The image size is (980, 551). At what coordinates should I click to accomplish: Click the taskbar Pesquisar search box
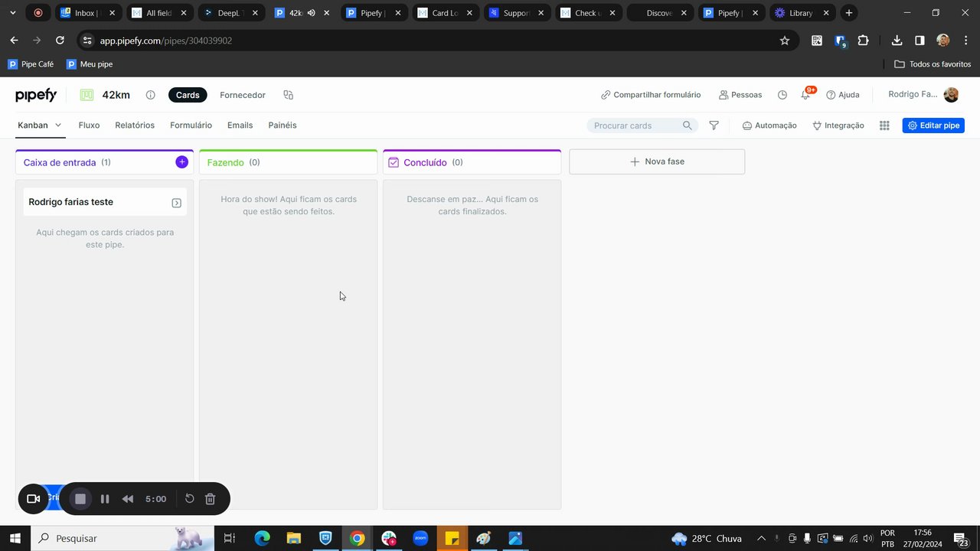tap(122, 539)
